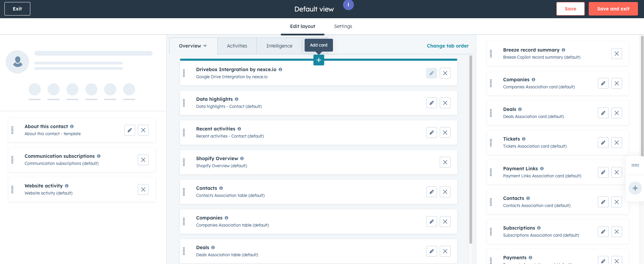
Task: Remove the Deals Association card in right sidebar
Action: [616, 113]
